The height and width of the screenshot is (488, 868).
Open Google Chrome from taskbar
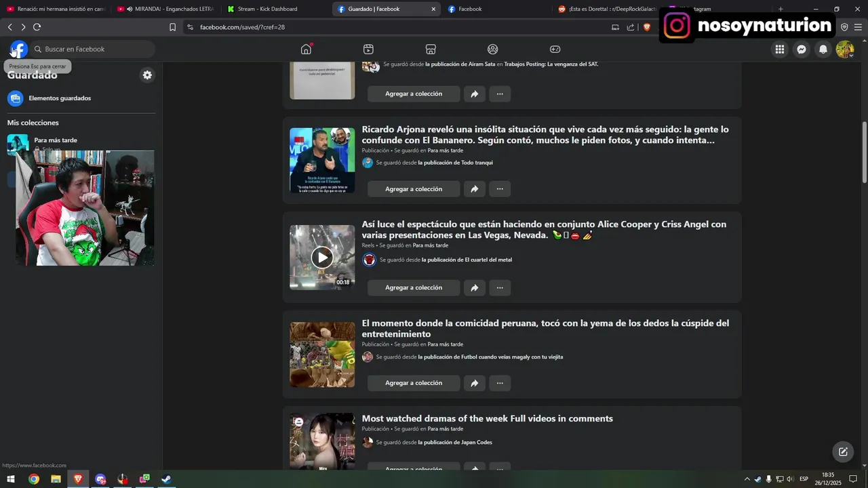click(33, 479)
